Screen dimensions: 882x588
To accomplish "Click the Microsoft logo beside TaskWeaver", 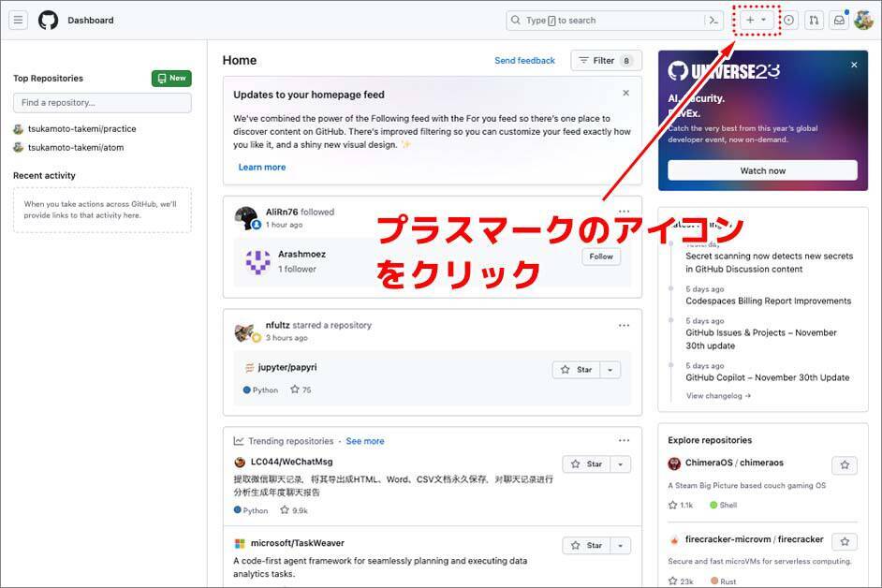I will (x=240, y=544).
